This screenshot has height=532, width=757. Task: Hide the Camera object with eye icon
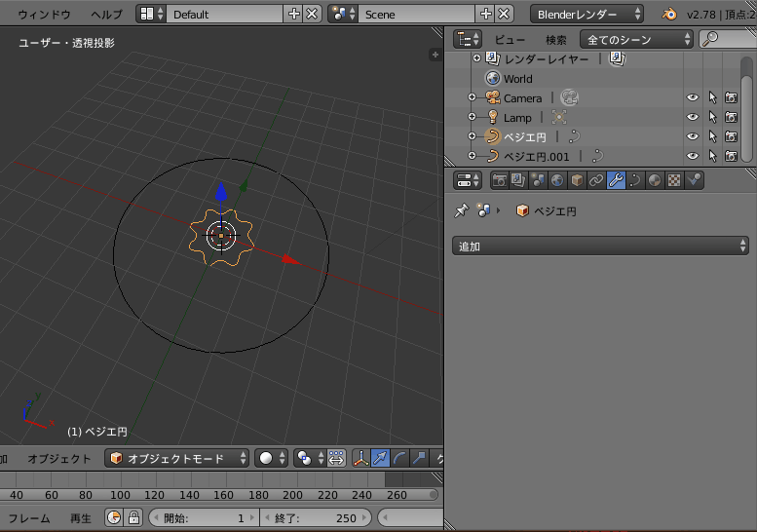[693, 97]
